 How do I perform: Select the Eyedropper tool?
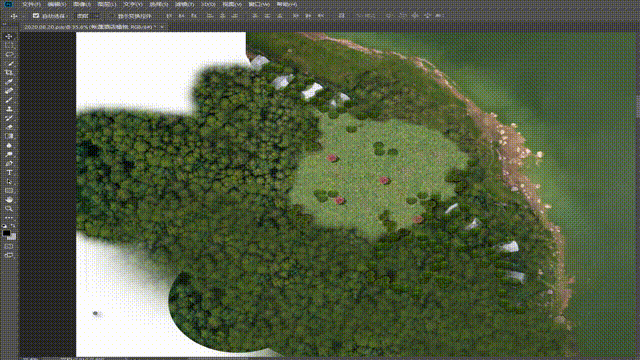(9, 82)
